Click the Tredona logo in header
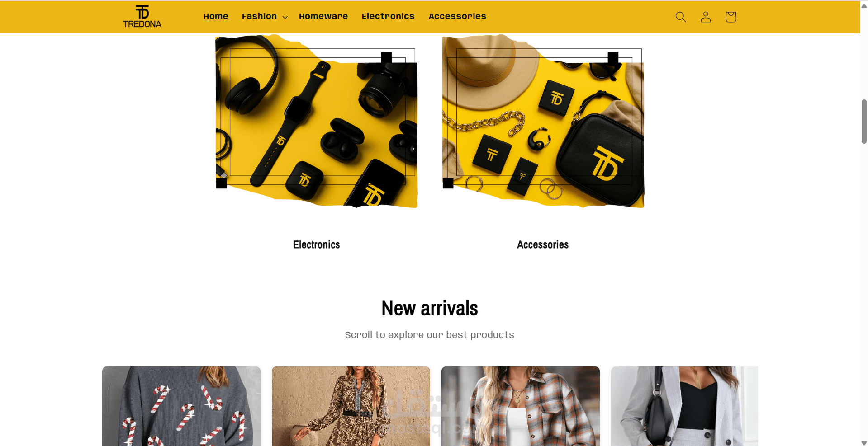Screen dimensions: 868x446 pyautogui.click(x=142, y=17)
